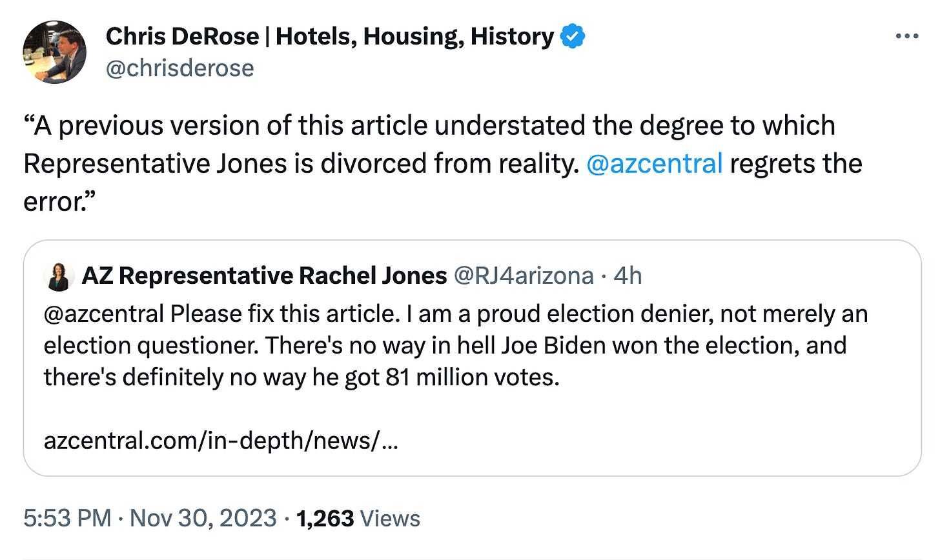Click the 4h timestamp on quoted tweet
940x560 pixels.
(x=628, y=276)
